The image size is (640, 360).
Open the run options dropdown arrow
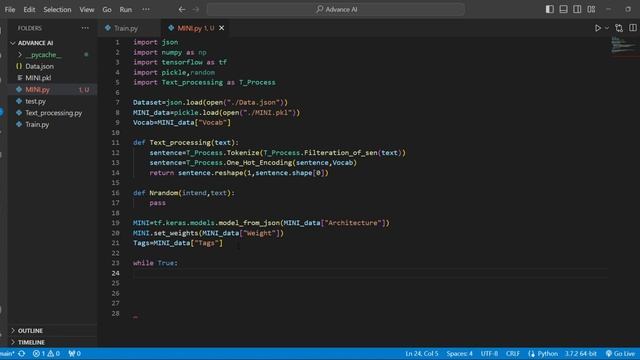pos(607,28)
